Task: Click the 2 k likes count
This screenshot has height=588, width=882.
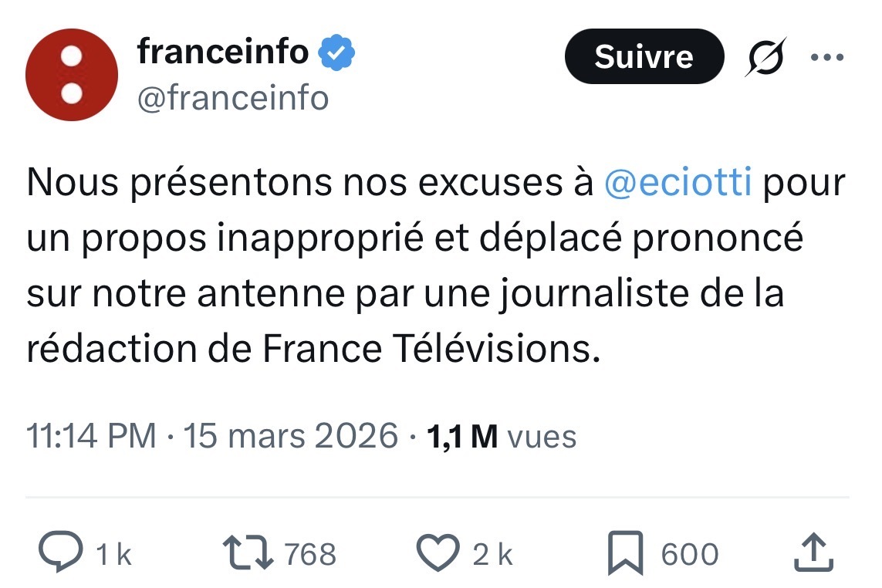Action: 493,555
